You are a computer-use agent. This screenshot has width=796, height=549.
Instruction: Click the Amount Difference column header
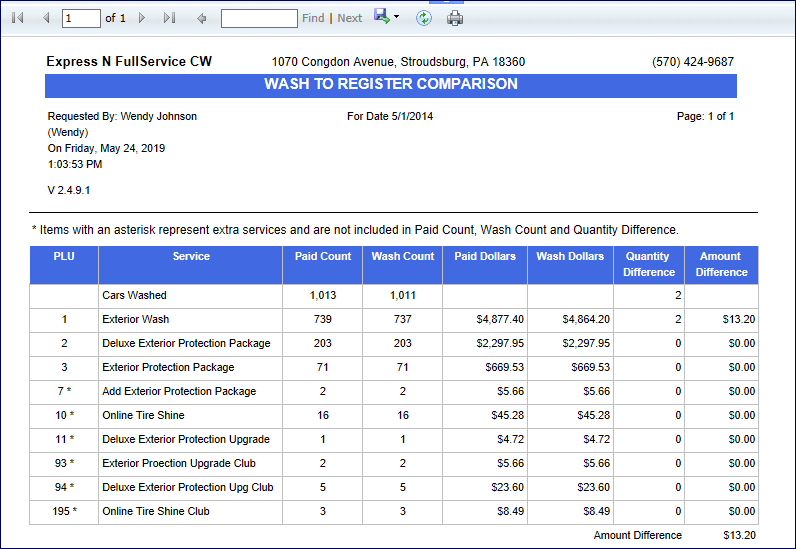coord(721,264)
